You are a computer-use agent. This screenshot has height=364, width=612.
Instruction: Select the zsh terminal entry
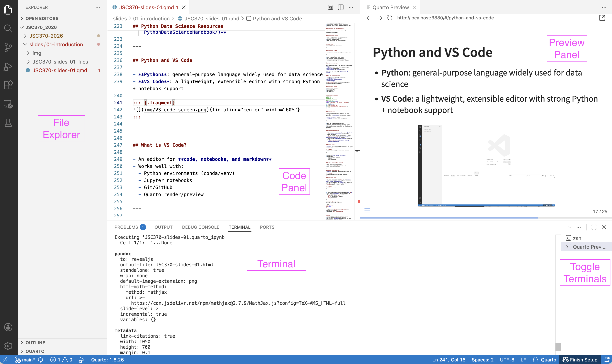(x=577, y=238)
